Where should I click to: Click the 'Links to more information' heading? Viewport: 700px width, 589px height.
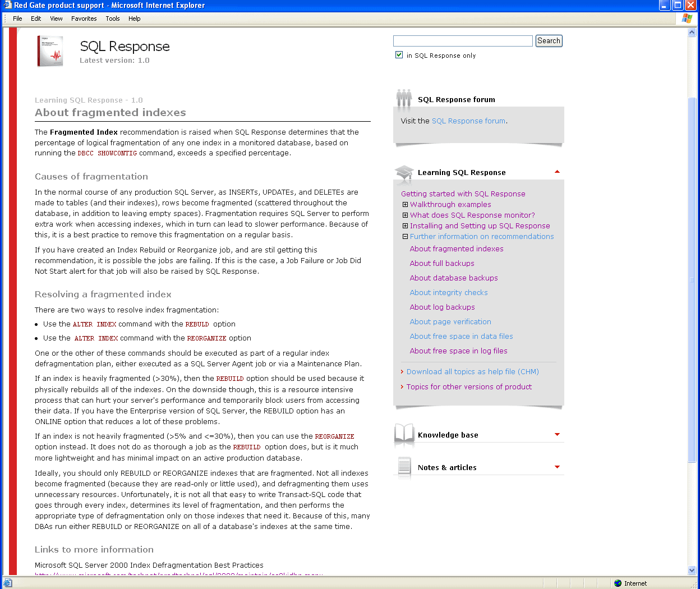point(94,549)
